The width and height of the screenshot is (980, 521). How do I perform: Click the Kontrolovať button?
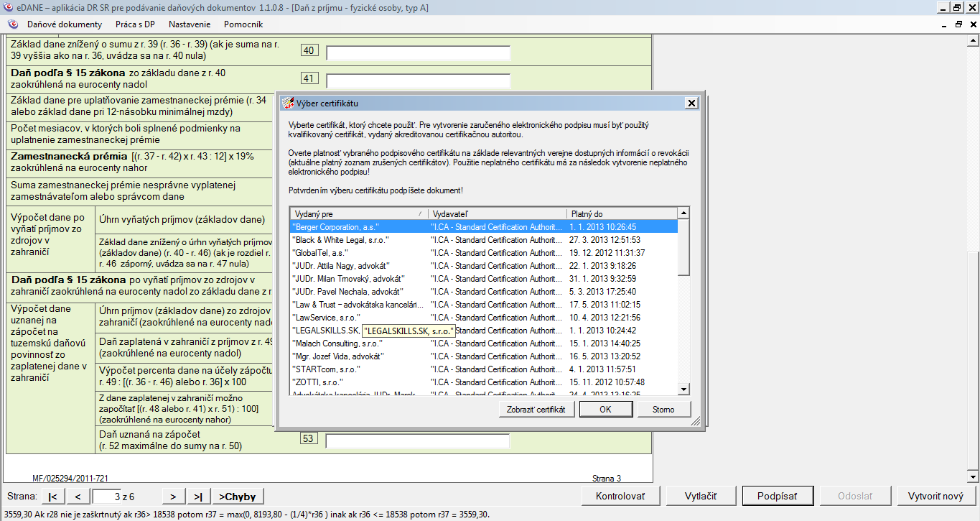[620, 496]
